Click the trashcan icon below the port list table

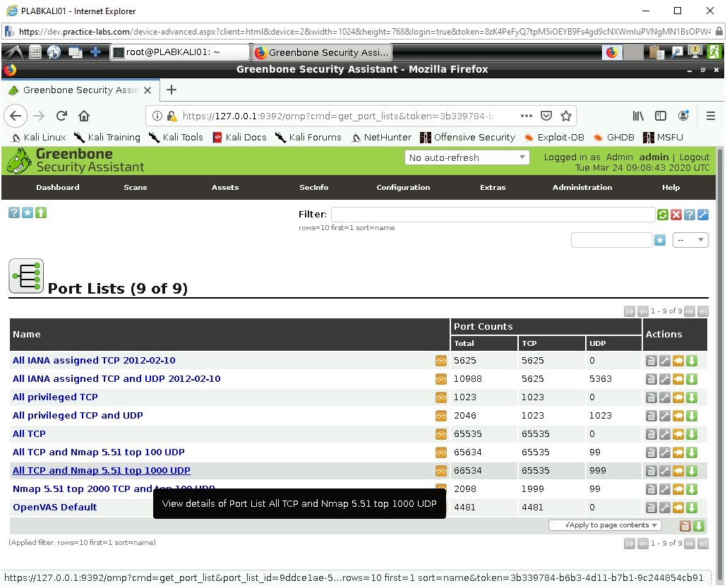coord(684,525)
